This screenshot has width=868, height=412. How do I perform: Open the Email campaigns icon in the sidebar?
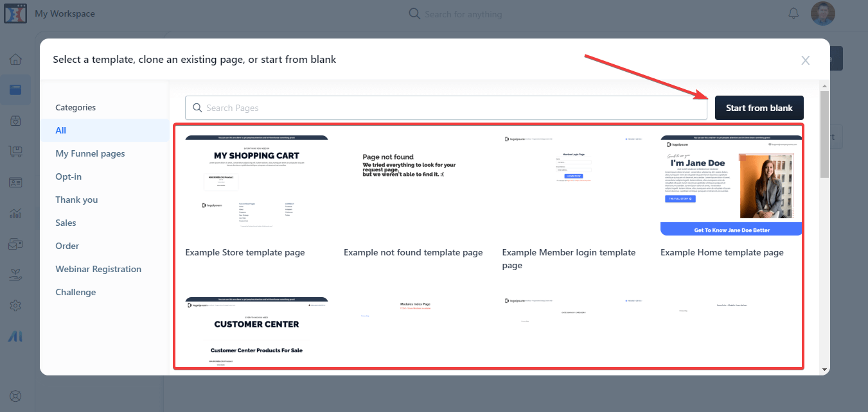15,243
